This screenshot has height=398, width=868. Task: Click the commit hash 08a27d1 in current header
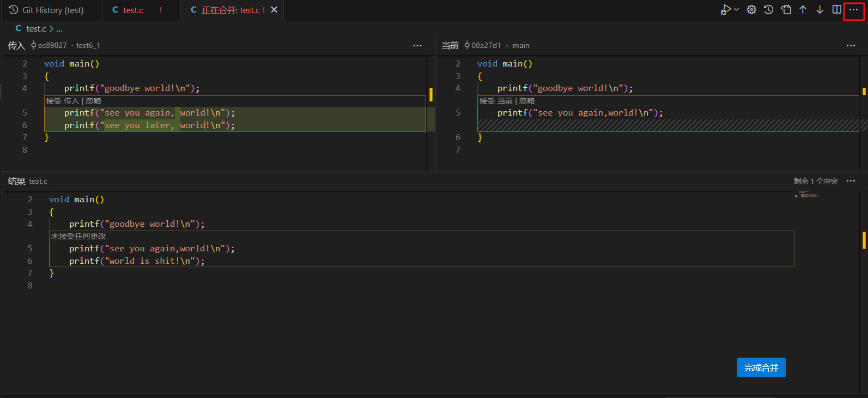click(x=486, y=46)
